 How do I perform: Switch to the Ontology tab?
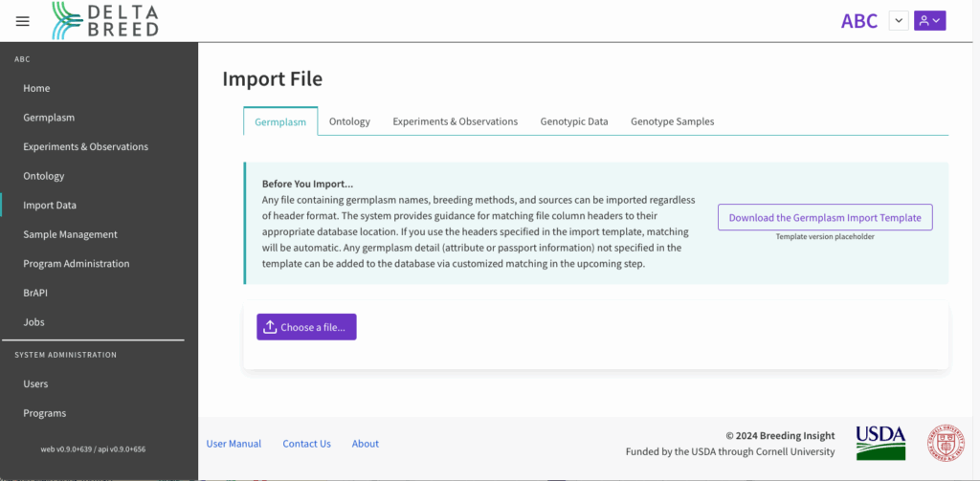pos(349,121)
